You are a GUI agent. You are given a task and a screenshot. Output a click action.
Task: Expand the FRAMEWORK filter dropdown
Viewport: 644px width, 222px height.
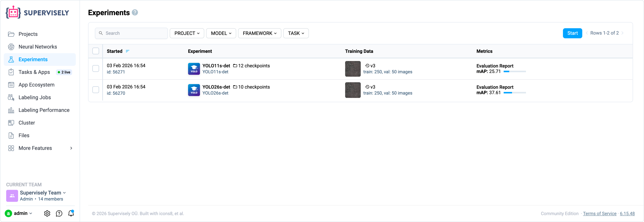(x=260, y=33)
